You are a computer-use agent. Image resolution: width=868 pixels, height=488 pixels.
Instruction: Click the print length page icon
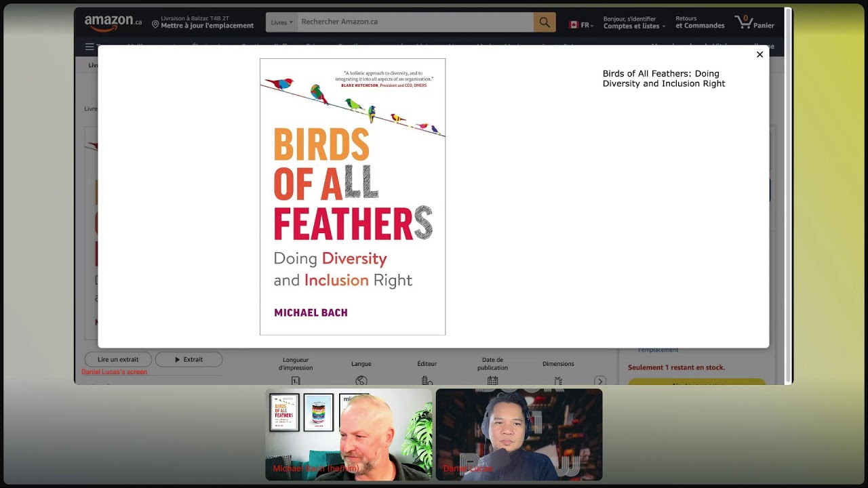[x=296, y=381]
